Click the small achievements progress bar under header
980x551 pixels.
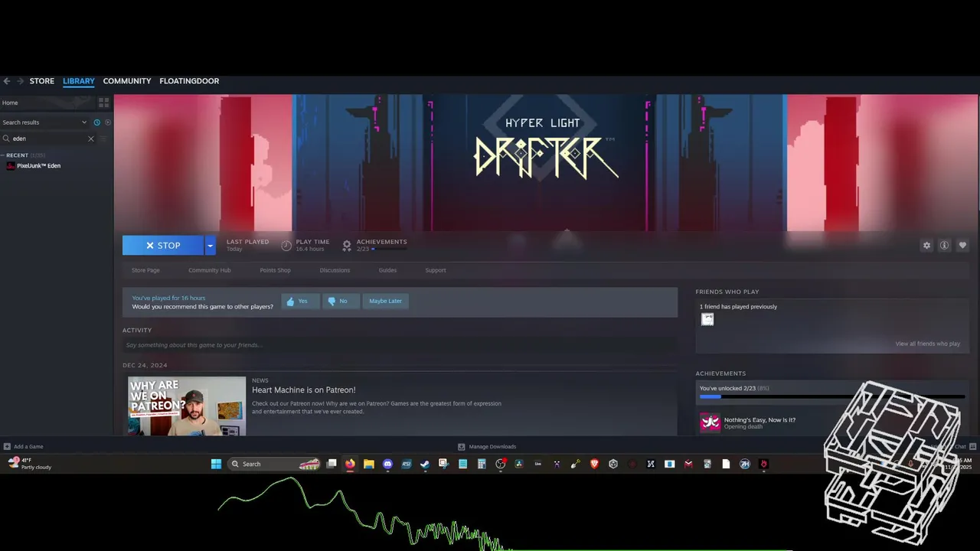[389, 249]
